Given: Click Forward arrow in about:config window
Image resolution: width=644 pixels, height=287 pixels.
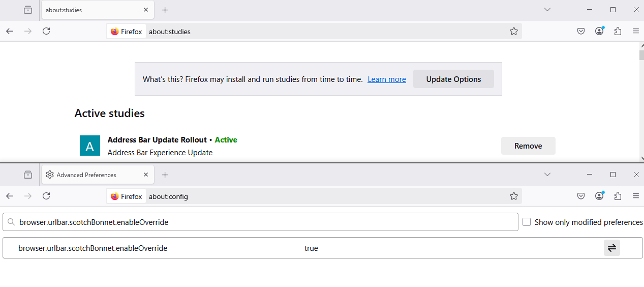Looking at the screenshot, I should click(x=28, y=196).
